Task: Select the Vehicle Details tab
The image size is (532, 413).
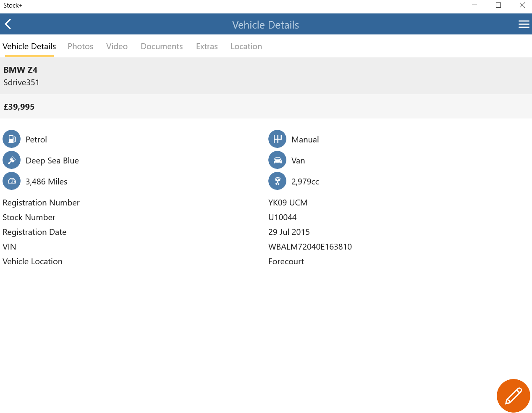Action: pos(29,46)
